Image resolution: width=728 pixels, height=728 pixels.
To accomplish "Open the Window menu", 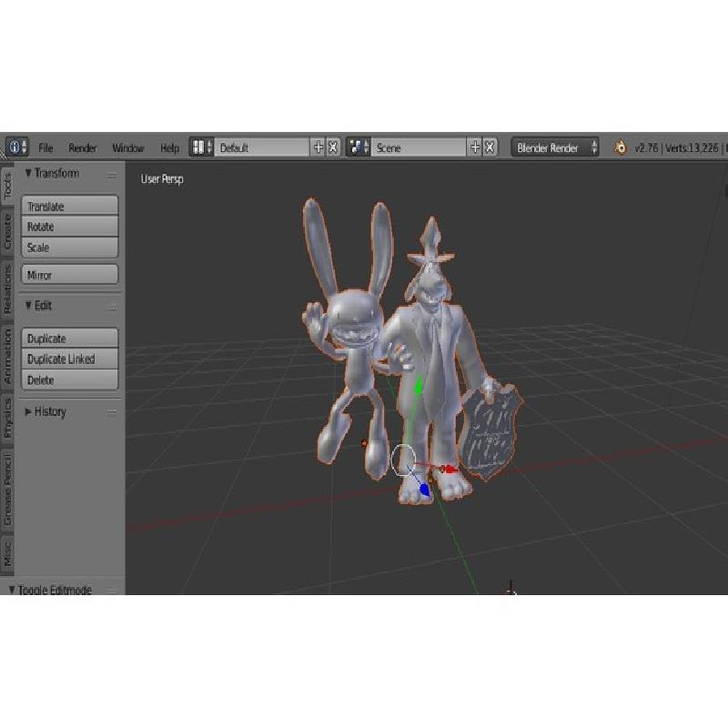I will tap(128, 148).
